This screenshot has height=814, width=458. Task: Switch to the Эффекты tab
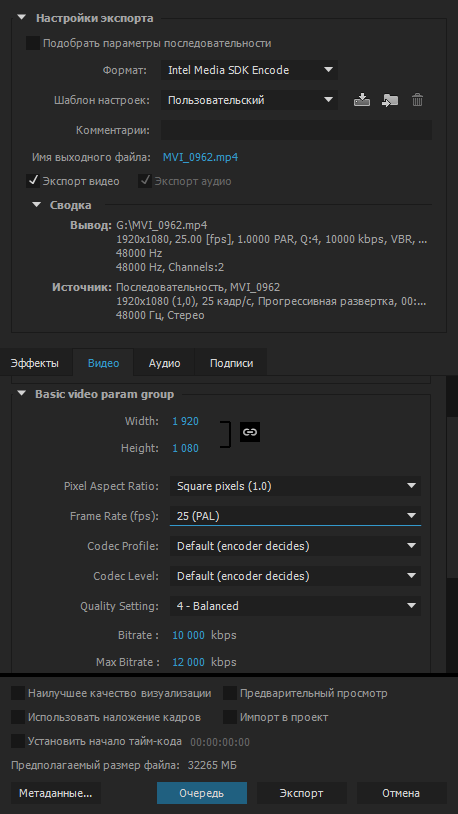[x=35, y=363]
